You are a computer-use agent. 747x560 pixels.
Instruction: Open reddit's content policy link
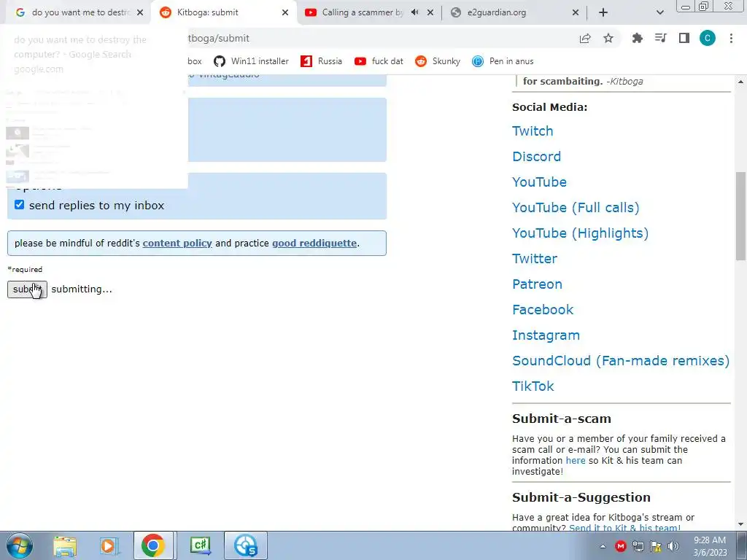177,243
